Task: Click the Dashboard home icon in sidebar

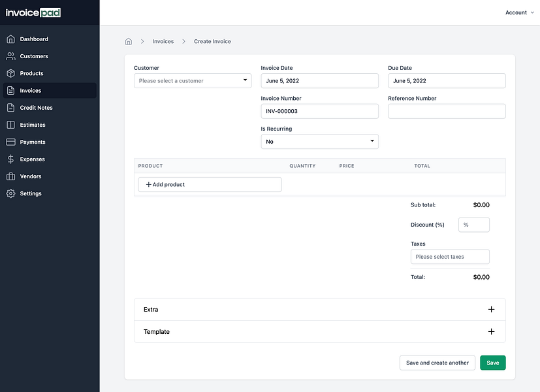Action: (10, 39)
